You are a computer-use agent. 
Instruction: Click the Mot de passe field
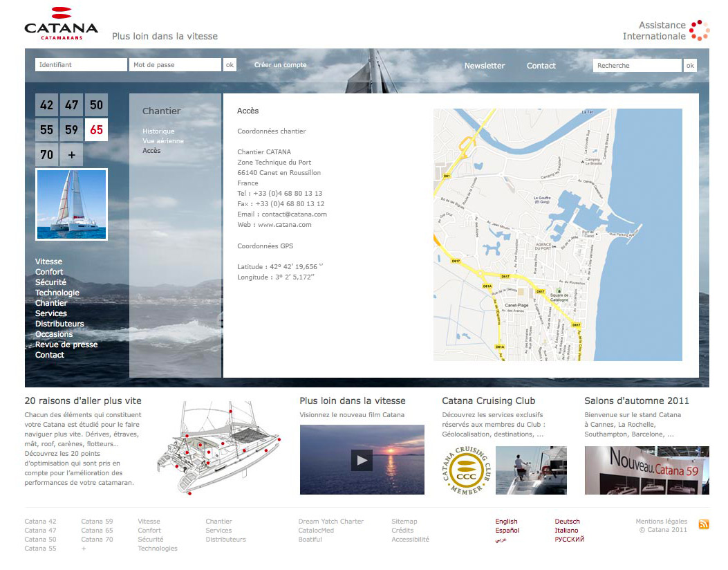175,65
